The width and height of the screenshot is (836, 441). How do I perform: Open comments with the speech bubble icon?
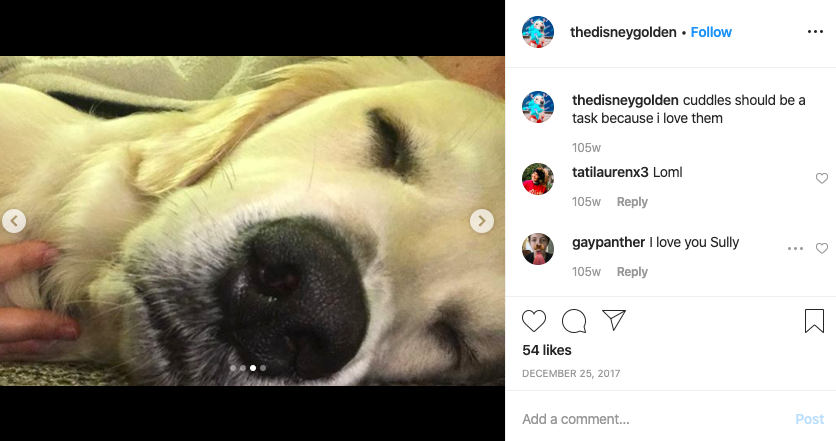click(x=574, y=321)
